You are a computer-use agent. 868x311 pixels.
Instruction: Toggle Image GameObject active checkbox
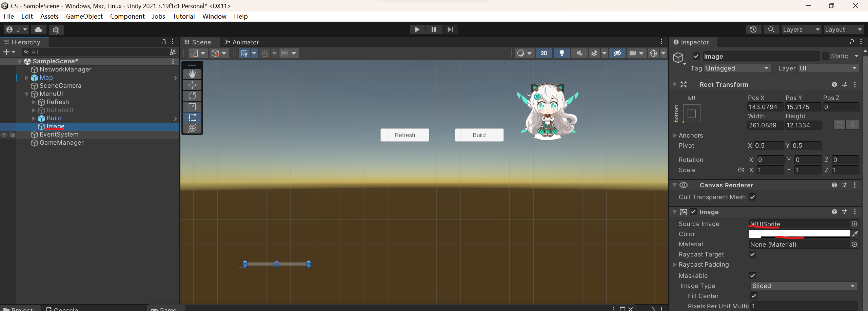pyautogui.click(x=696, y=56)
